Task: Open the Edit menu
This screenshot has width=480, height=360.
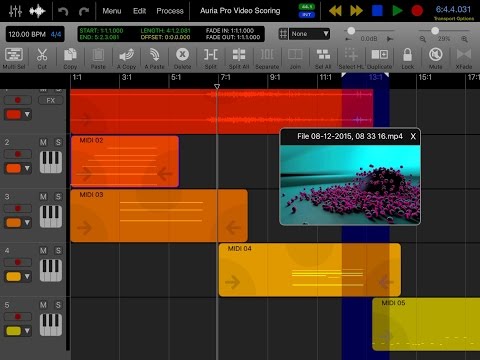Action: click(x=139, y=11)
